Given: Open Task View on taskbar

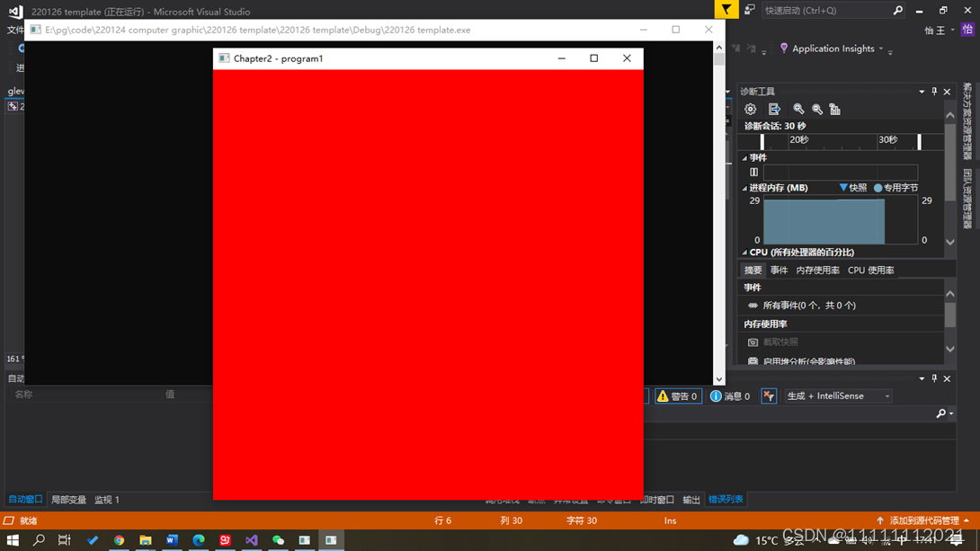Looking at the screenshot, I should [x=65, y=539].
